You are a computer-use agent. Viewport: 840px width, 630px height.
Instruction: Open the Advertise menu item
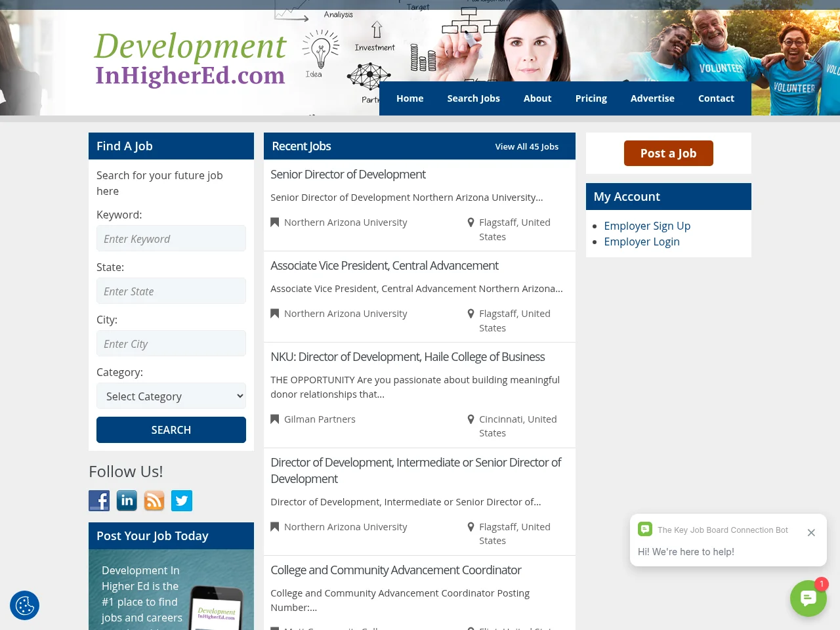652,98
